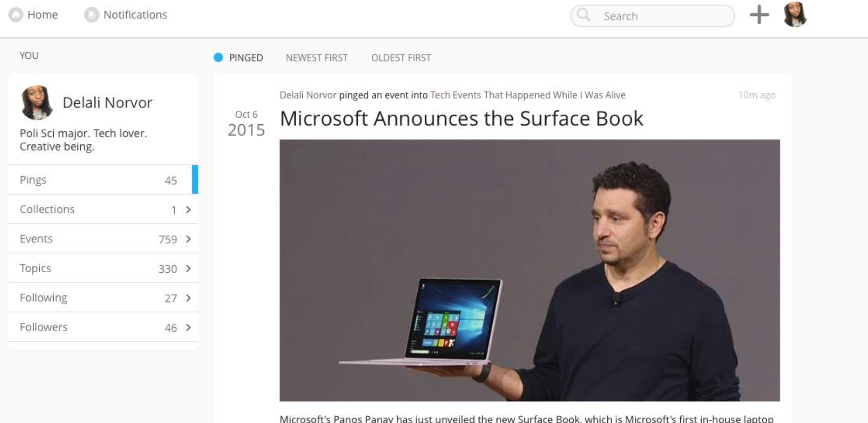The width and height of the screenshot is (868, 423).
Task: Expand Topics using its chevron
Action: 188,268
